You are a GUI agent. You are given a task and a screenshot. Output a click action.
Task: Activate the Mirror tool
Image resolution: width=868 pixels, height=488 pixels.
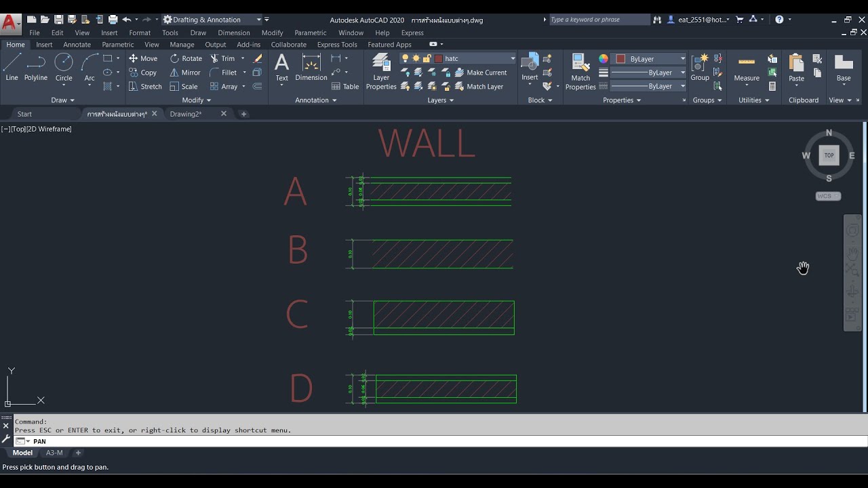[x=185, y=73]
